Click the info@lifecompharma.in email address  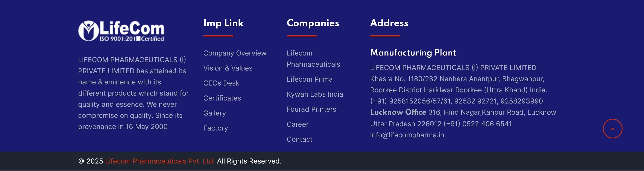click(407, 135)
